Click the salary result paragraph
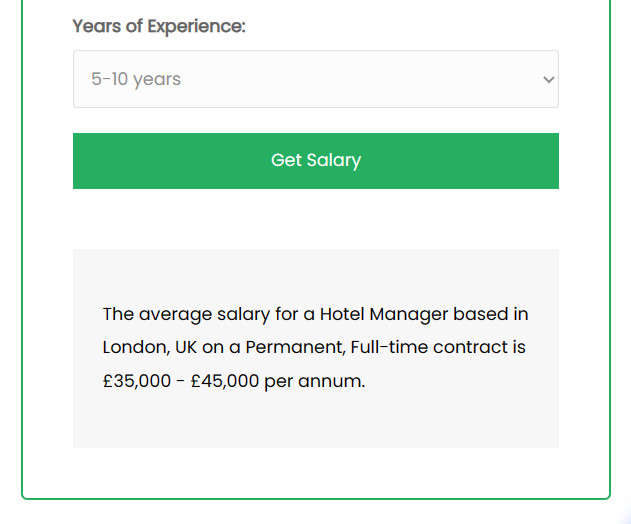Viewport: 631px width, 524px height. click(315, 348)
